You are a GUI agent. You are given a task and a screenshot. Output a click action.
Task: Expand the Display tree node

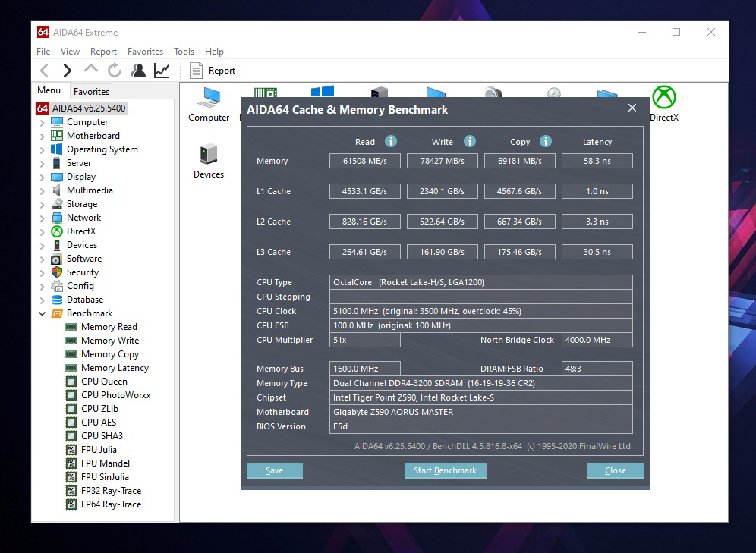click(x=43, y=178)
